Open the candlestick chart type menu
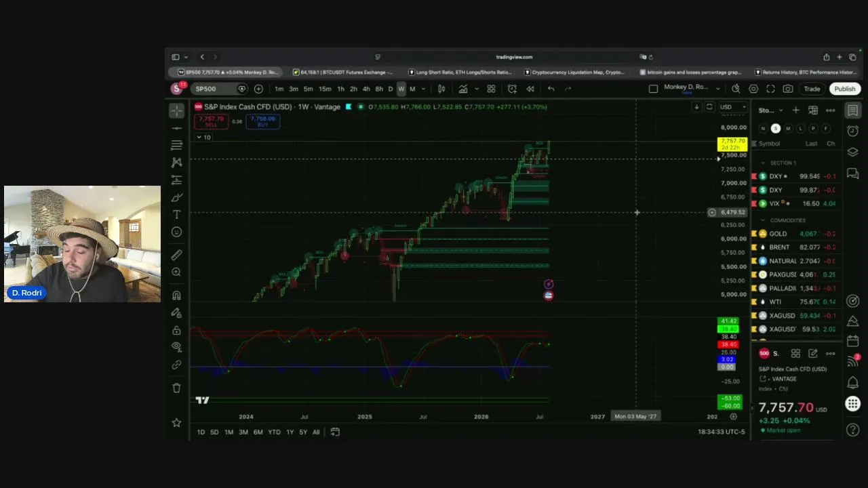This screenshot has width=868, height=488. [x=441, y=89]
